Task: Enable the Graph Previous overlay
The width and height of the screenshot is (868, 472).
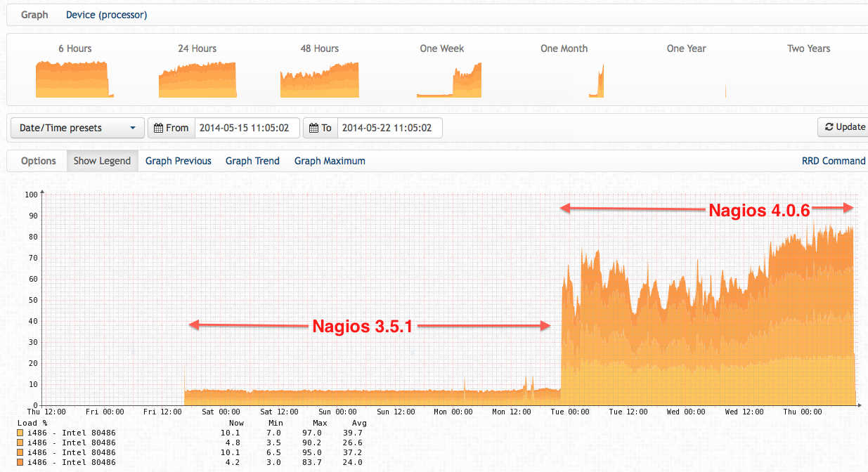Action: click(x=179, y=161)
